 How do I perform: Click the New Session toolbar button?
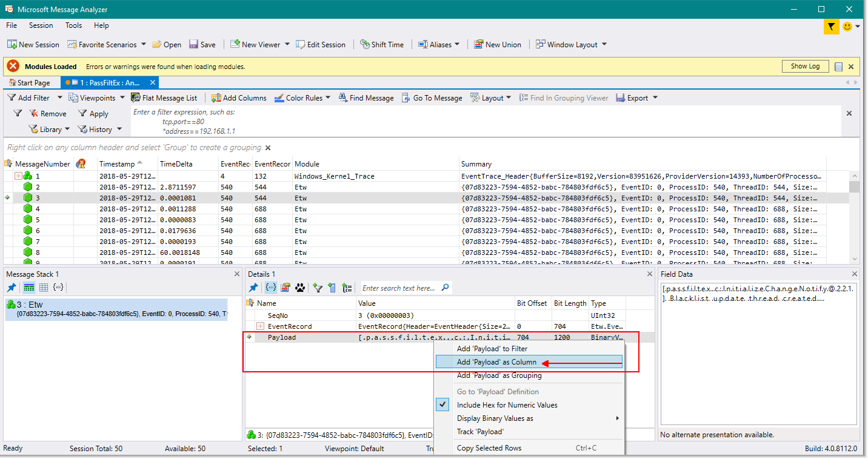tap(33, 44)
